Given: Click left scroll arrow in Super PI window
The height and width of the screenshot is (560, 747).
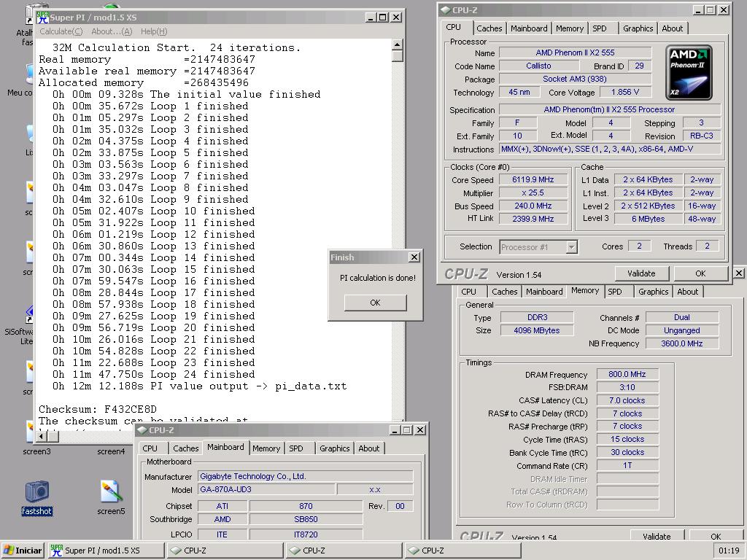Looking at the screenshot, I should pyautogui.click(x=42, y=436).
